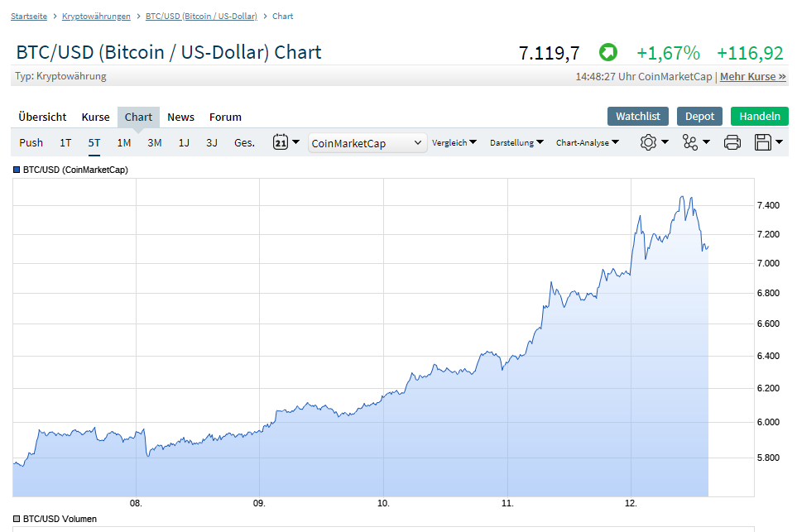Open the calendar date picker icon
The image size is (797, 532).
tap(281, 142)
